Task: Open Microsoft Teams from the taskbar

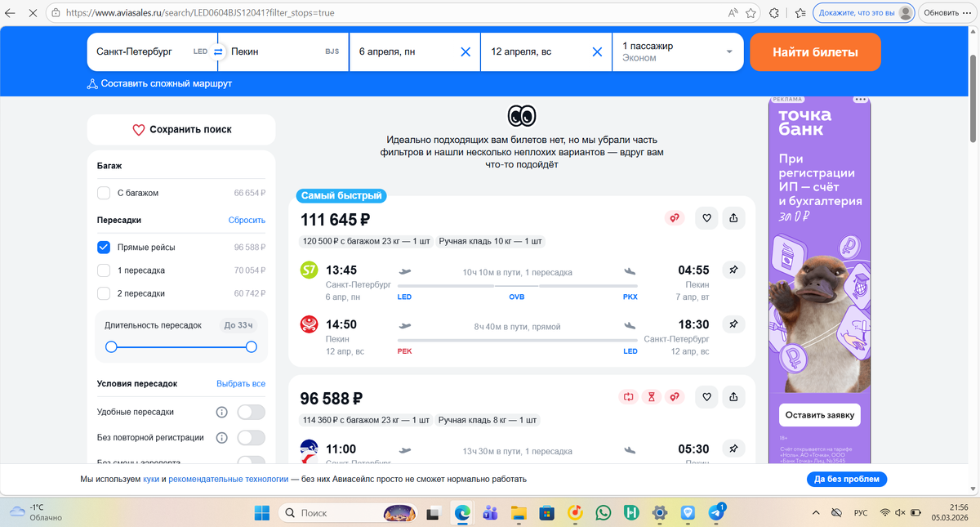Action: (x=490, y=512)
